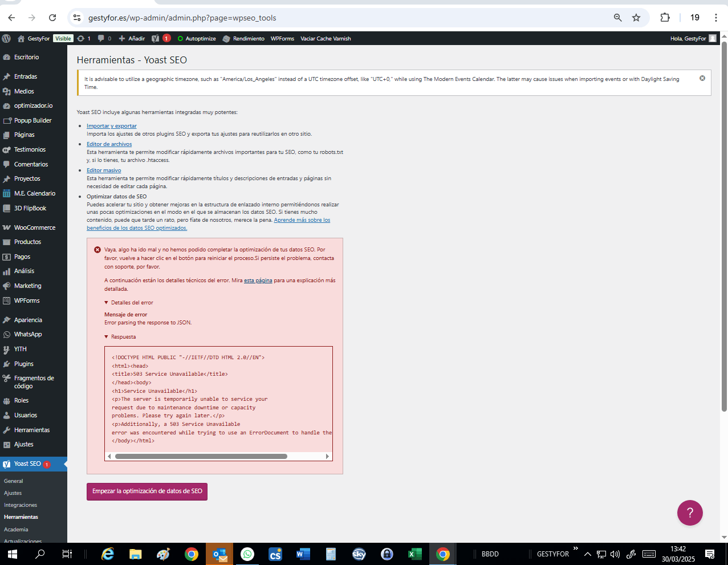Open Yoast SEO General submenu
Viewport: 728px width, 565px height.
tap(14, 481)
